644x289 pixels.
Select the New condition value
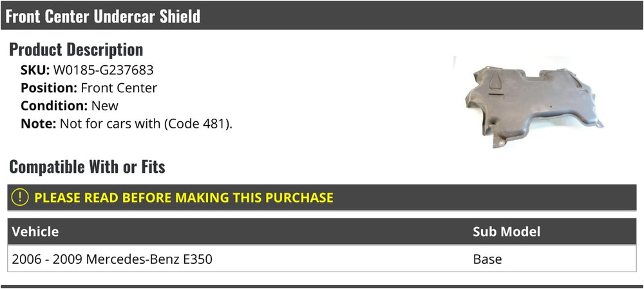[105, 105]
